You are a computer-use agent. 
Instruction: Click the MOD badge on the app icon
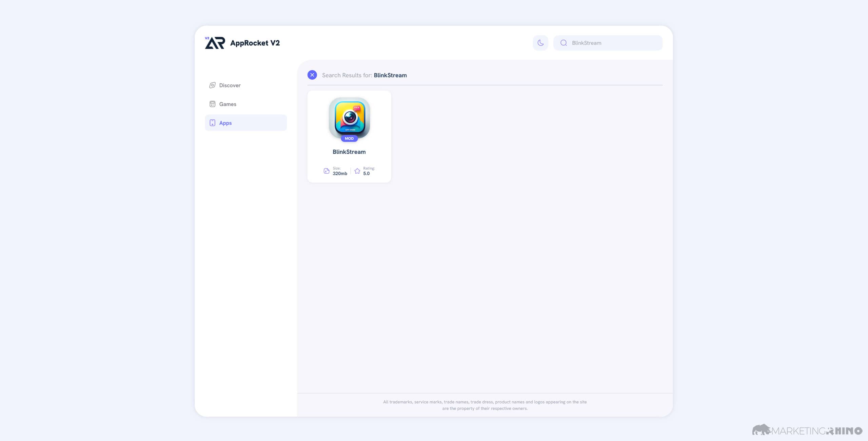click(349, 138)
